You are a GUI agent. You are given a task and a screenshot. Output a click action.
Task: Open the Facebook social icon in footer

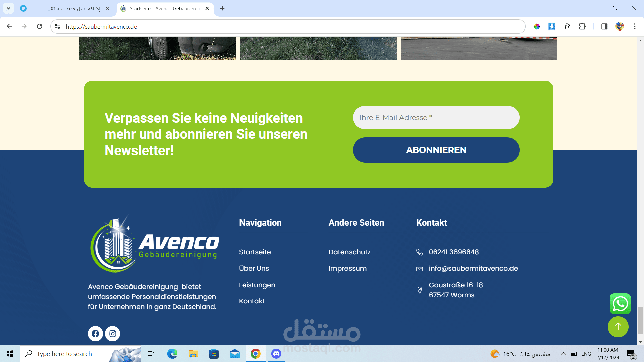coord(95,334)
